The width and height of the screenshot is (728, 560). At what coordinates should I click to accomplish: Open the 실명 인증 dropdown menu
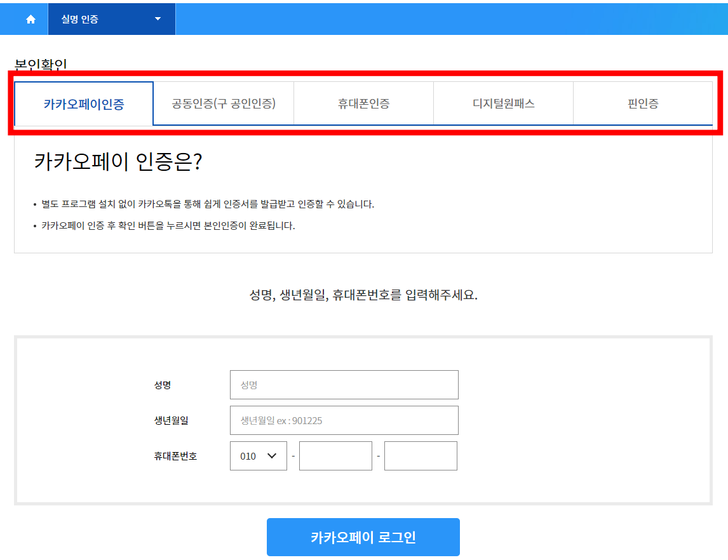tap(111, 19)
